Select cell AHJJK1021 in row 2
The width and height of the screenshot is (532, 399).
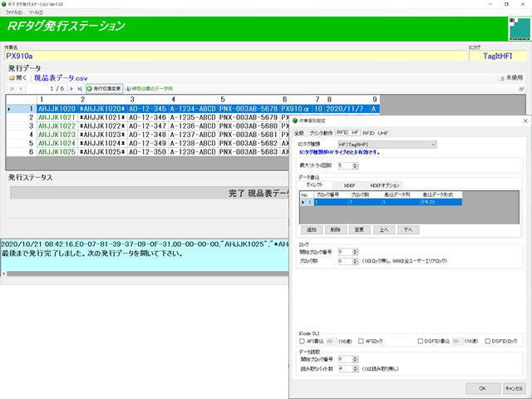(57, 117)
